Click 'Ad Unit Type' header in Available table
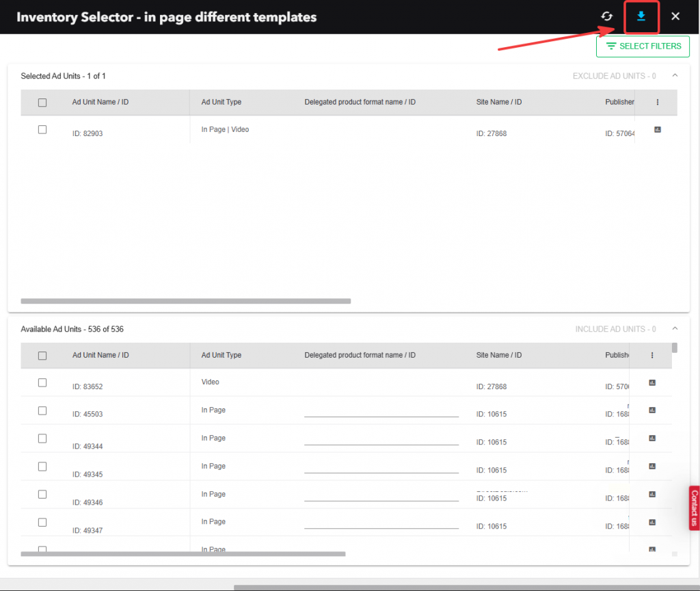 (221, 355)
